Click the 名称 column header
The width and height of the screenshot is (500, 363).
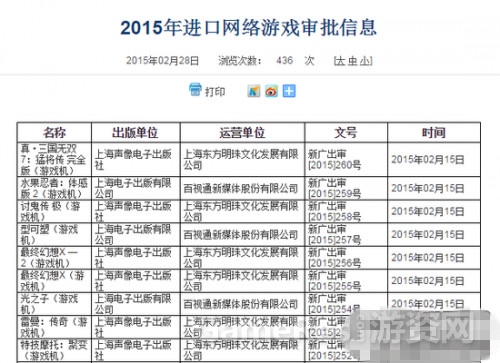(x=54, y=133)
